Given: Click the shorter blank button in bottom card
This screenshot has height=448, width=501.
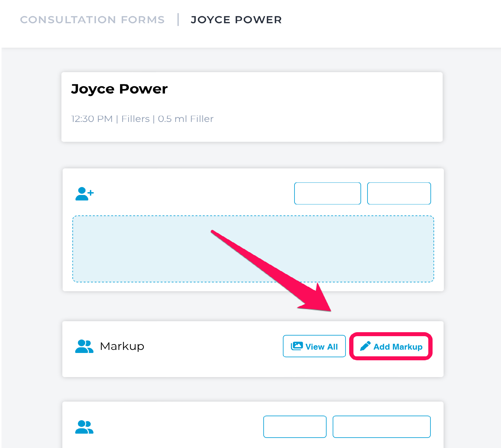Looking at the screenshot, I should pos(295,427).
